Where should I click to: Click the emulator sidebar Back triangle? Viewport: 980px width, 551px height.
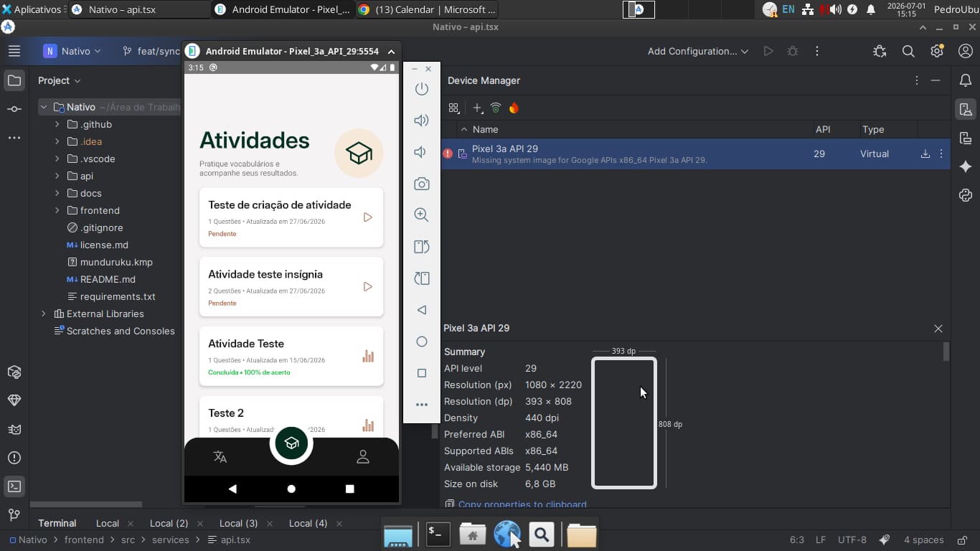pyautogui.click(x=422, y=310)
